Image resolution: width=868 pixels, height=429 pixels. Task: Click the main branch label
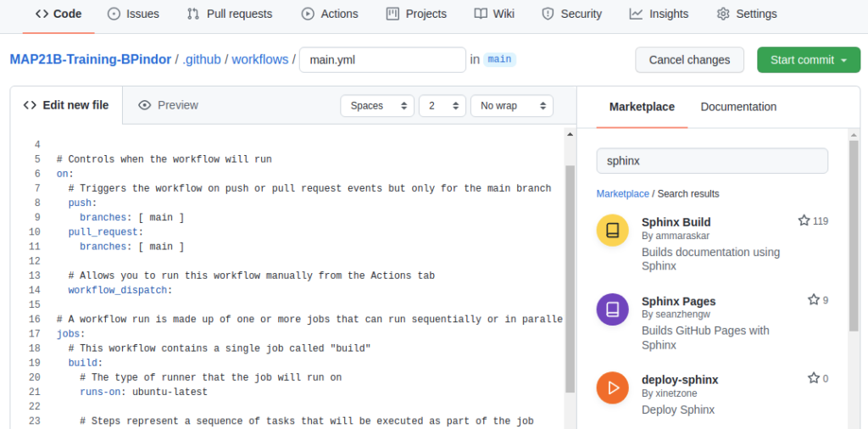(x=499, y=59)
